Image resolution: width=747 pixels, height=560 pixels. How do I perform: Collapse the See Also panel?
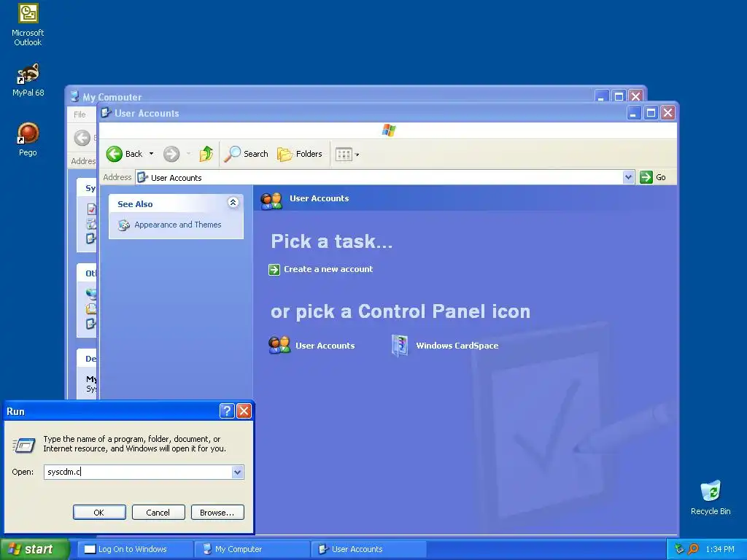[x=233, y=203]
